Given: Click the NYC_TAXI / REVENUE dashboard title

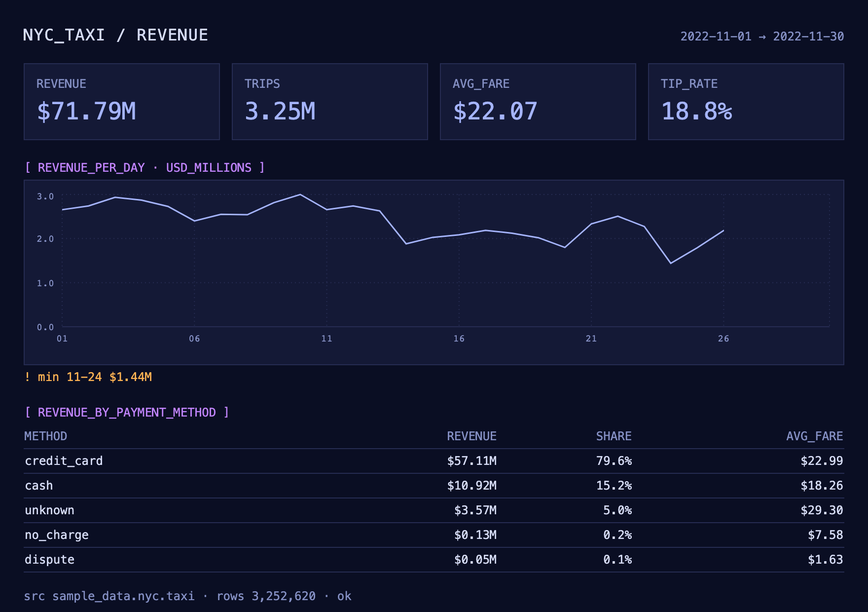Looking at the screenshot, I should 115,35.
